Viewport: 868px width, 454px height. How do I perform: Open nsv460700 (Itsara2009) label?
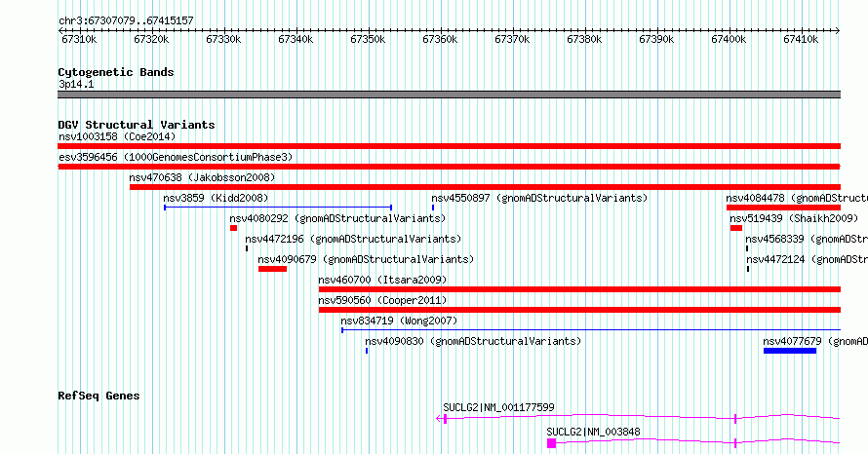[382, 280]
